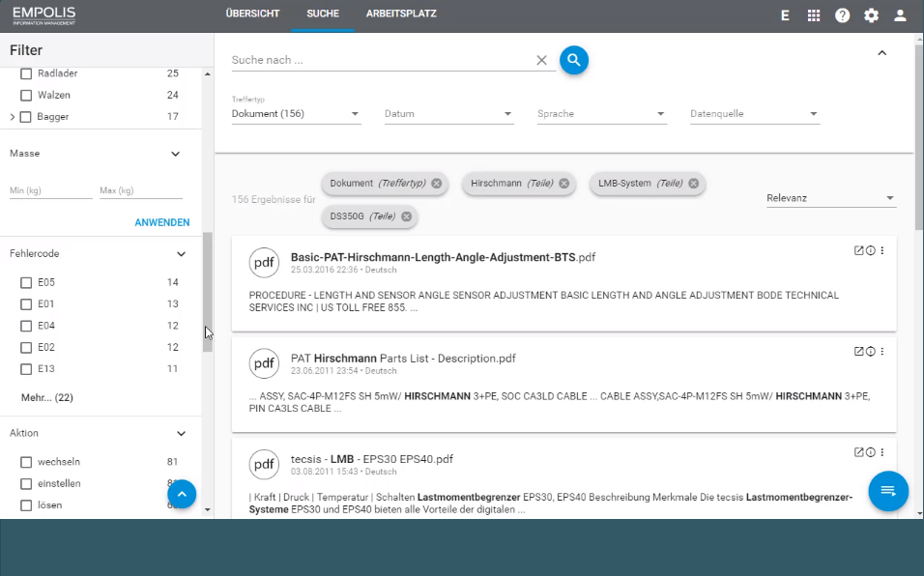This screenshot has height=576, width=924.
Task: Click filter panel scroll-down arrow
Action: click(x=208, y=510)
